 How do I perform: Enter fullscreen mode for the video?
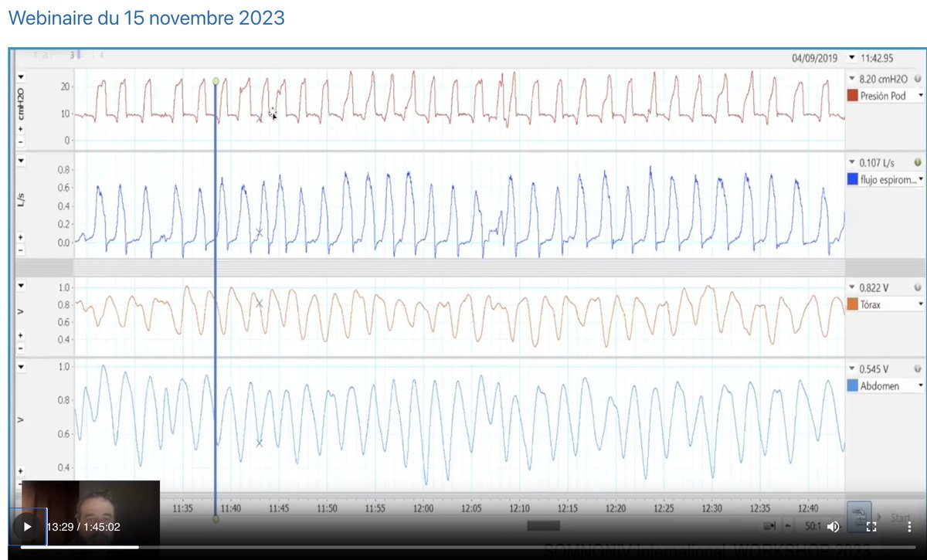pos(871,527)
